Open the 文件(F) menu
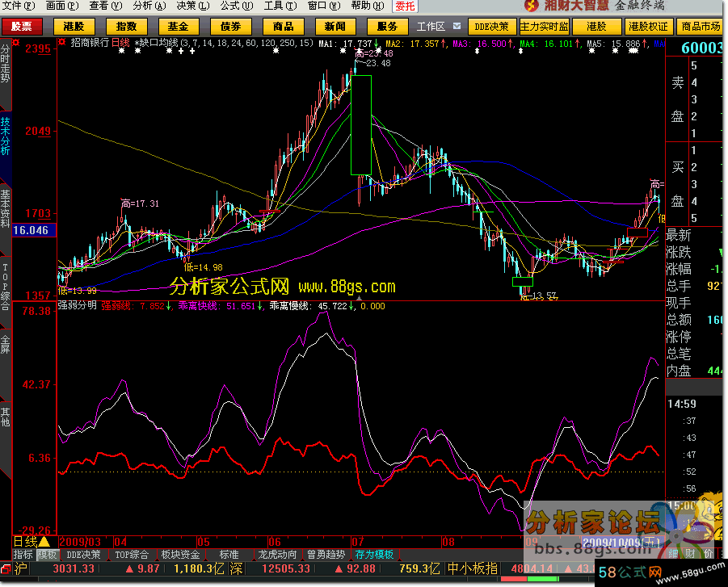The height and width of the screenshot is (587, 728). pyautogui.click(x=19, y=6)
